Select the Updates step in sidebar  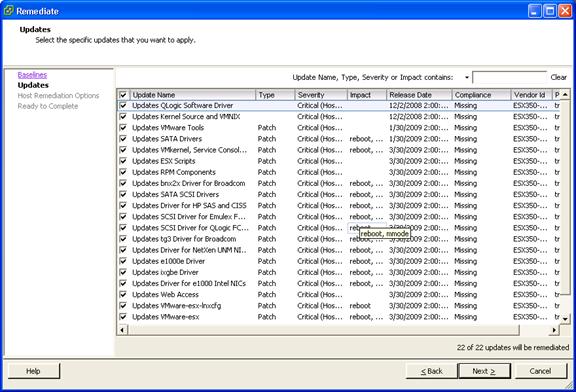pos(33,85)
